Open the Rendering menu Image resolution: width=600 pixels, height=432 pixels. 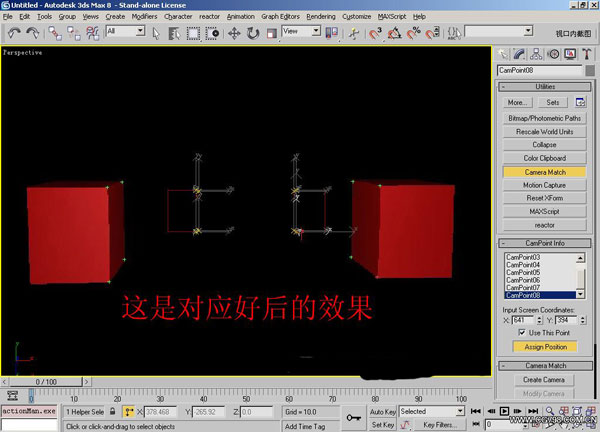coord(321,17)
